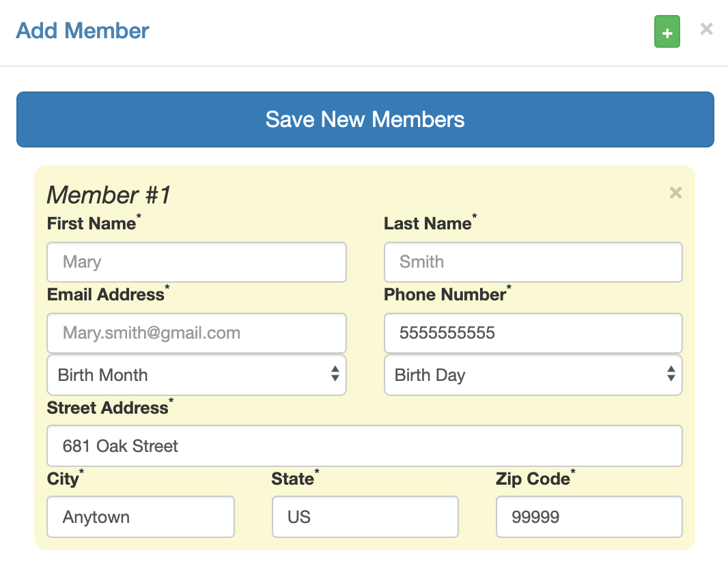Click the Save New Members button
This screenshot has width=728, height=583.
tap(365, 119)
